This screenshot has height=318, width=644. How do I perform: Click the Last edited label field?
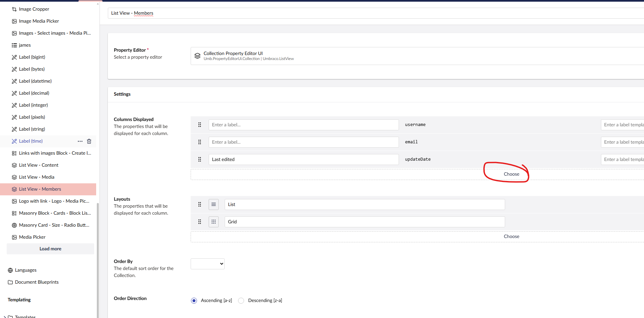coord(303,159)
